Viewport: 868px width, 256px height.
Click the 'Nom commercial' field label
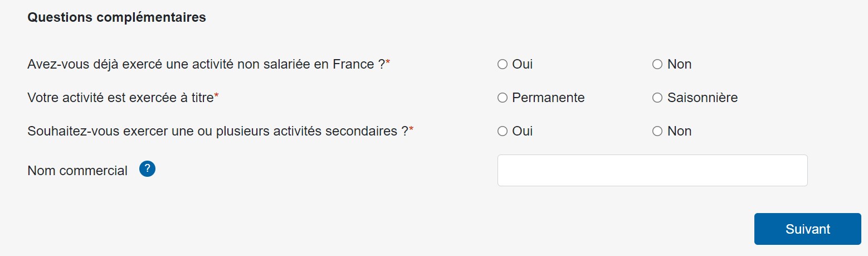[x=77, y=171]
